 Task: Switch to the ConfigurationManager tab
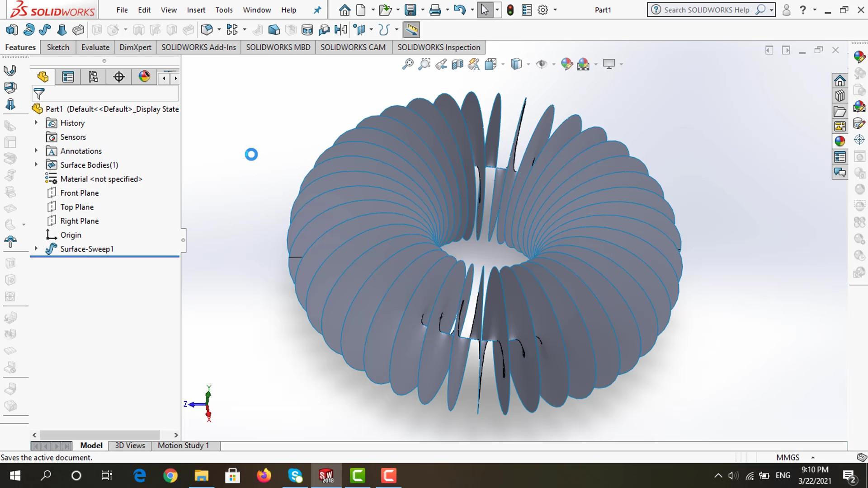coord(93,77)
